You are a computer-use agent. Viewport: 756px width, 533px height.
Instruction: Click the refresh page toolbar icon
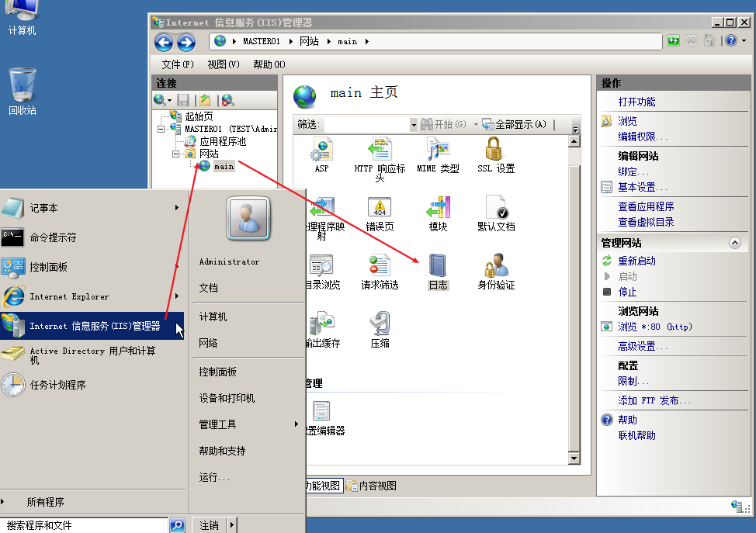(x=674, y=41)
